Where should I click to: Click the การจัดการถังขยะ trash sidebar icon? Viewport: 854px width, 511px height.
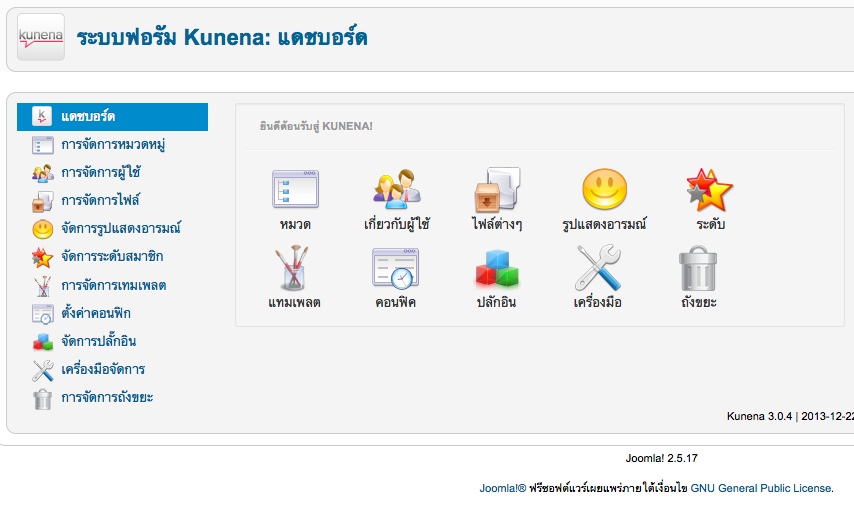[x=42, y=399]
